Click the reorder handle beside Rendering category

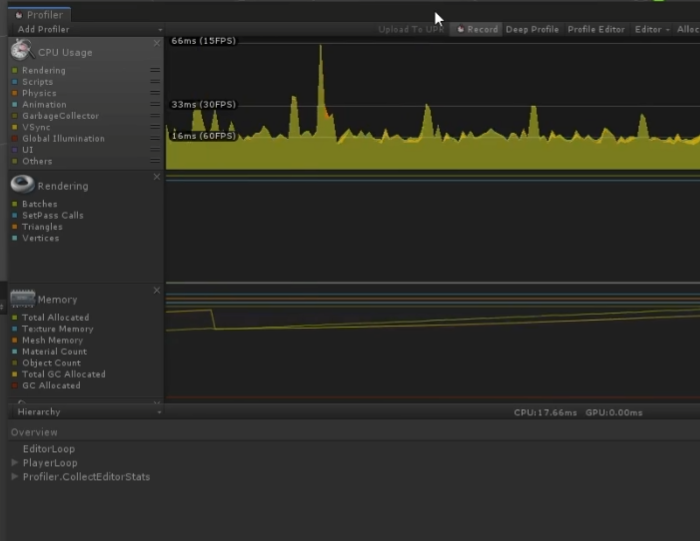pyautogui.click(x=155, y=70)
